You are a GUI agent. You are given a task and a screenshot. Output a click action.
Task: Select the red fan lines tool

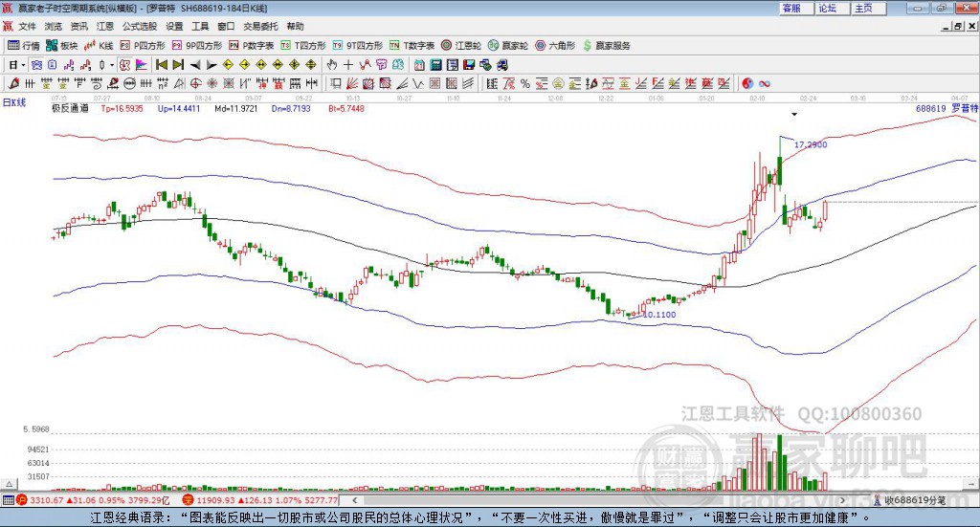[x=352, y=83]
